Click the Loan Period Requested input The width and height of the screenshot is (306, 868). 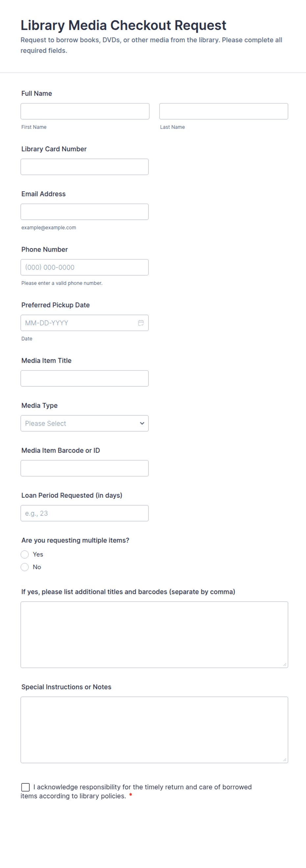(x=85, y=513)
